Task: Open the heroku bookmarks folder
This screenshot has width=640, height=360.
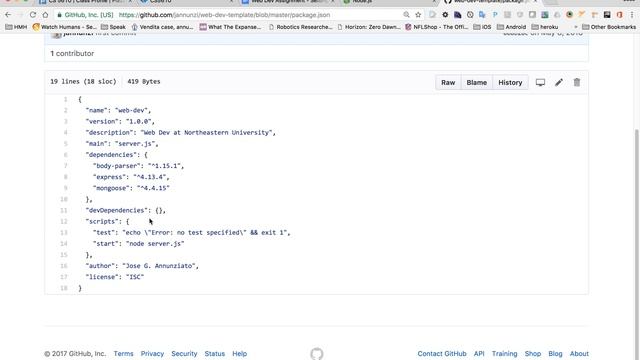Action: (x=545, y=27)
